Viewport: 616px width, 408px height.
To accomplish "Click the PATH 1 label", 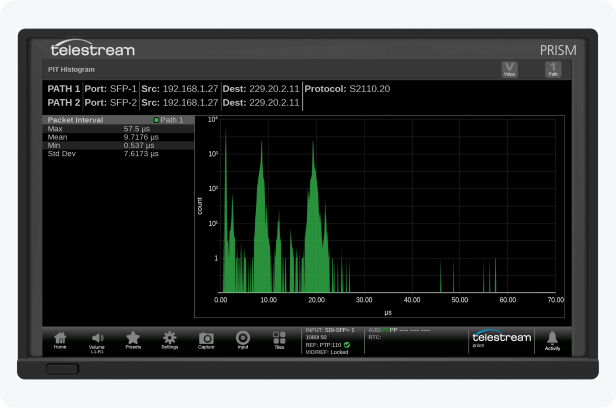I will tap(64, 89).
